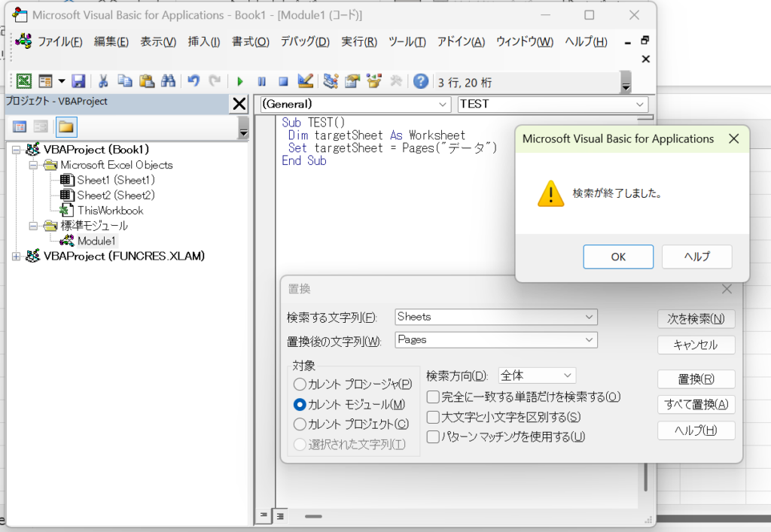Open the デバッグ menu
771x532 pixels.
[306, 41]
